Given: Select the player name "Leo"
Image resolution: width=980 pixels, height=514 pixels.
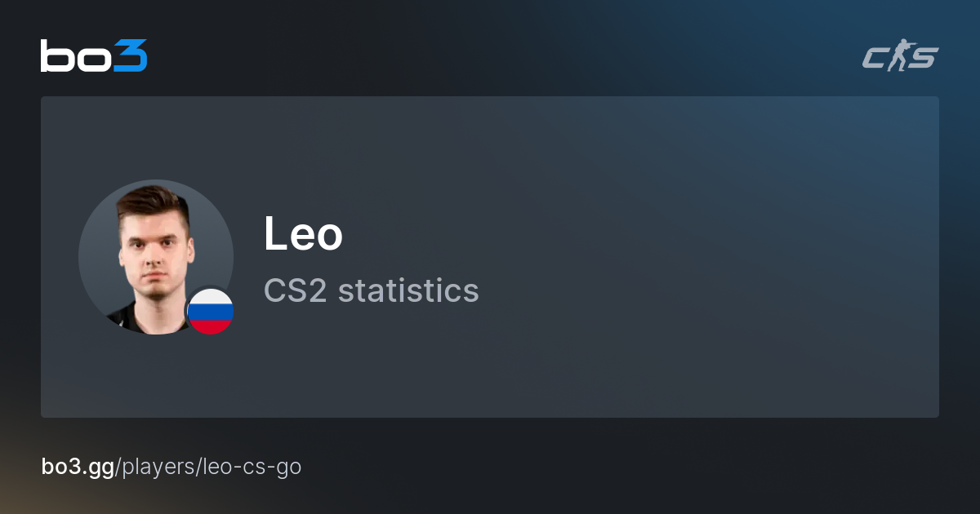Looking at the screenshot, I should 303,235.
